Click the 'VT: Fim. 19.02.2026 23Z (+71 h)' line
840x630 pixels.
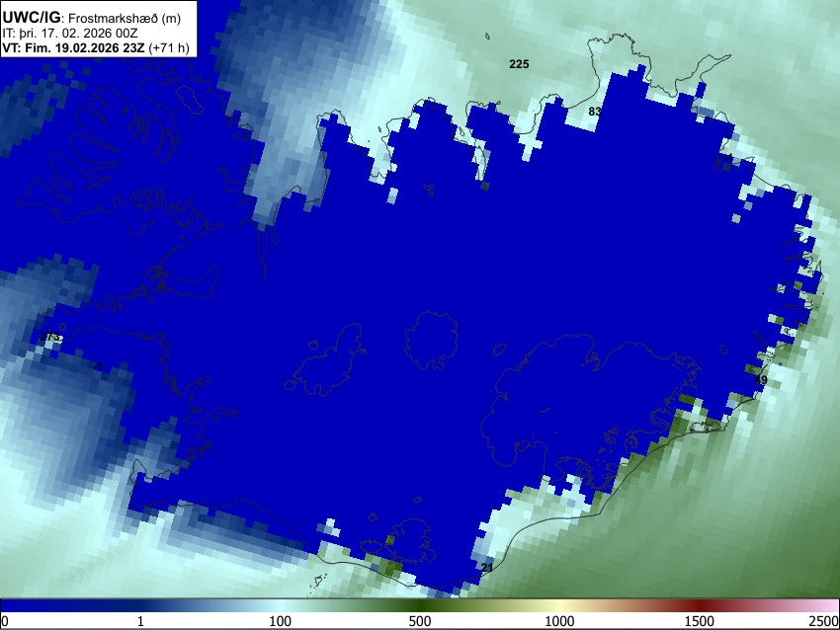pos(96,47)
